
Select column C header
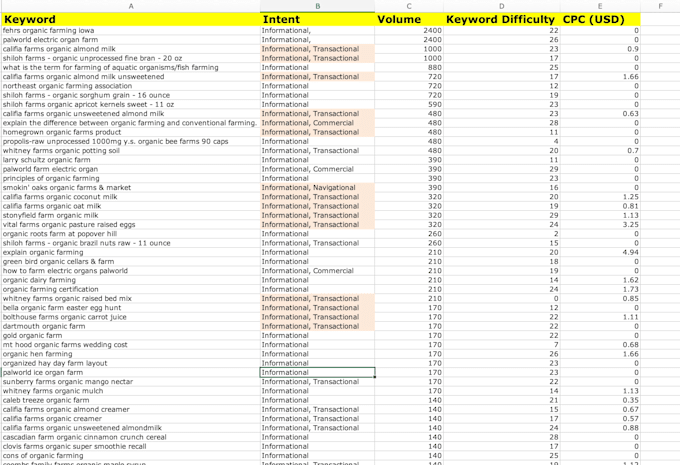click(x=409, y=6)
